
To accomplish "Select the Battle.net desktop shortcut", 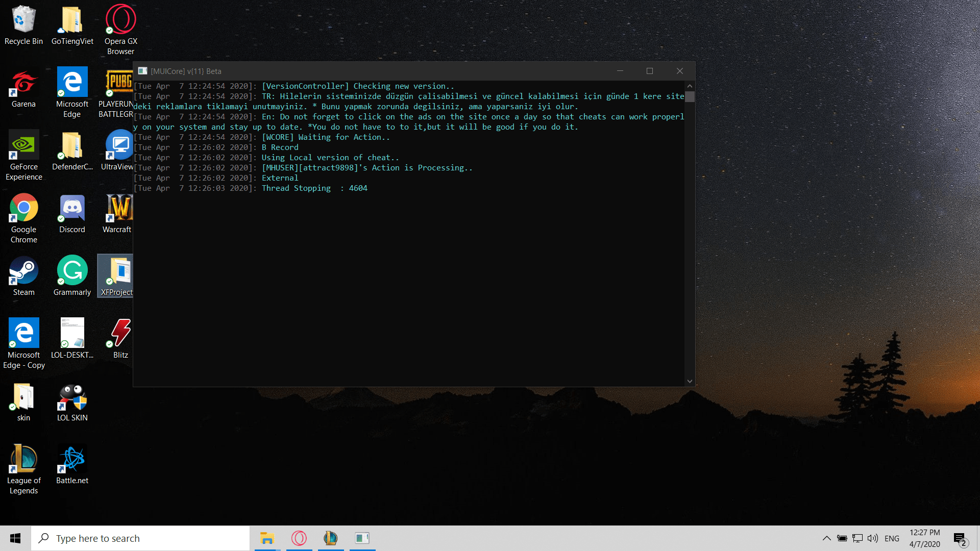I will click(72, 465).
